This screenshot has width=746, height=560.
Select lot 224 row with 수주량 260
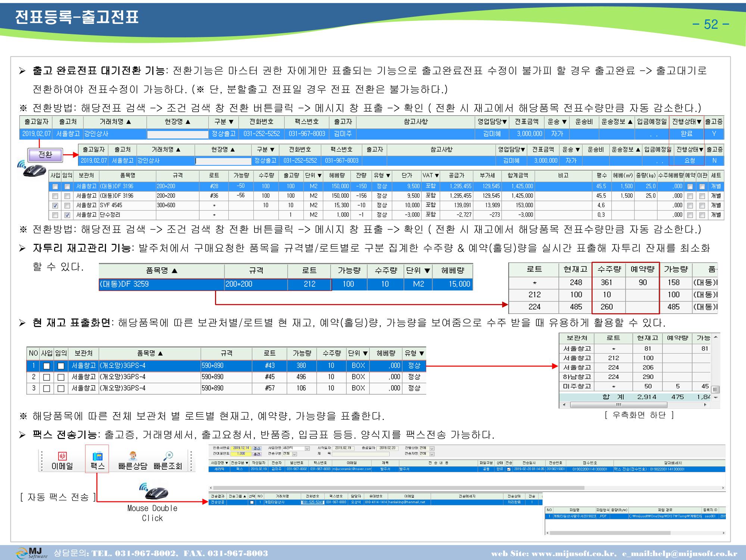(613, 307)
